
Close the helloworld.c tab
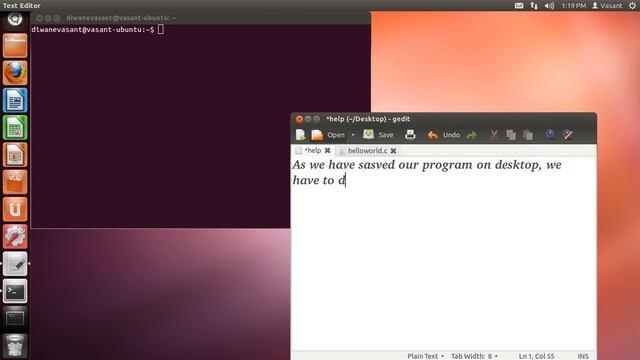[x=393, y=151]
